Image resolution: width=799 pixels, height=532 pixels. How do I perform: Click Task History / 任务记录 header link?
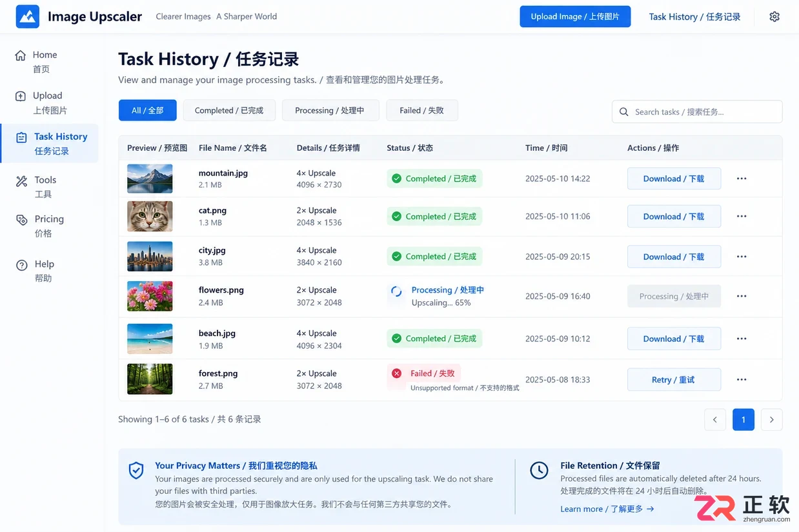coord(694,17)
